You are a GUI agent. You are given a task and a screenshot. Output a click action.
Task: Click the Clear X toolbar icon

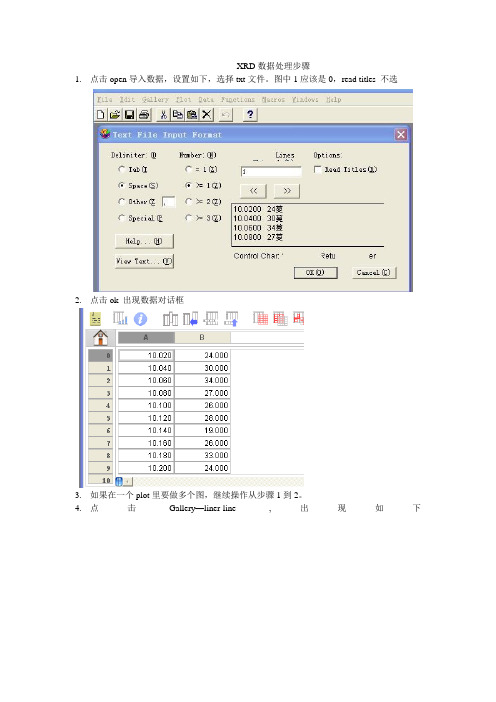point(206,115)
